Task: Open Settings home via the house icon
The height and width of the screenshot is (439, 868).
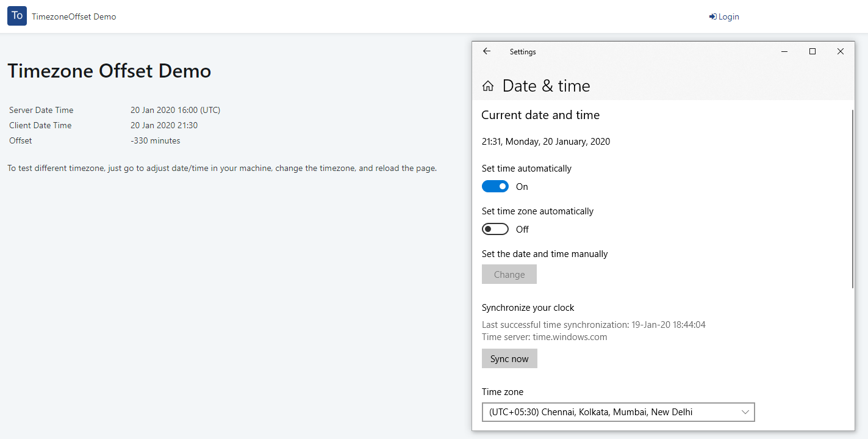Action: [x=488, y=86]
